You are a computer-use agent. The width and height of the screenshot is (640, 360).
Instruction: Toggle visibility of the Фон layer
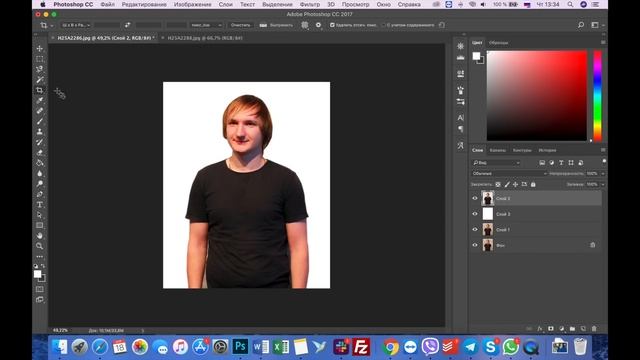[x=475, y=245]
